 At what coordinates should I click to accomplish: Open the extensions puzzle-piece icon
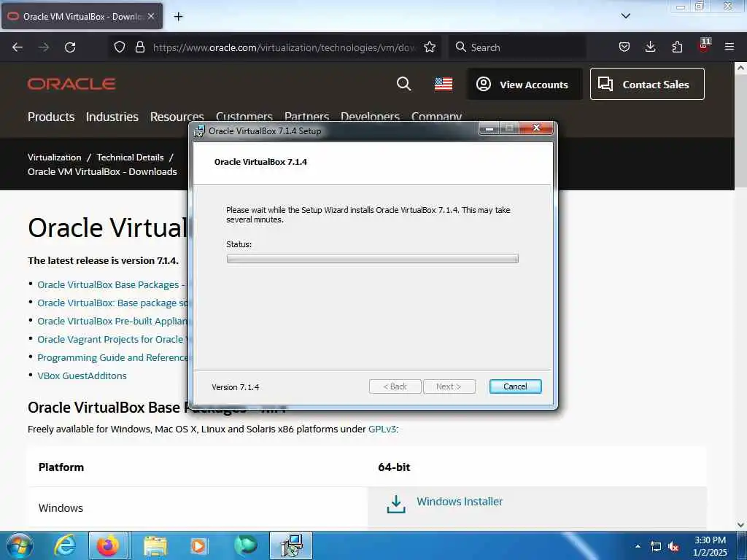677,47
